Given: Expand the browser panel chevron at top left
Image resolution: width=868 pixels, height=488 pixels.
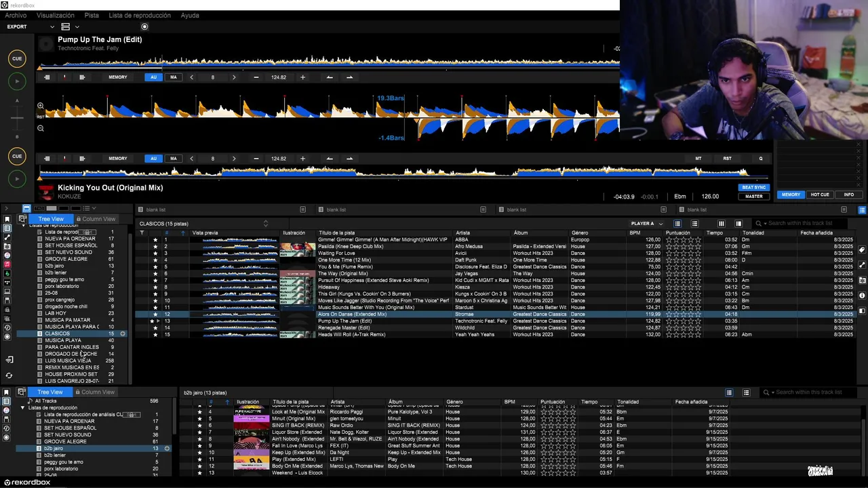Looking at the screenshot, I should (x=7, y=209).
